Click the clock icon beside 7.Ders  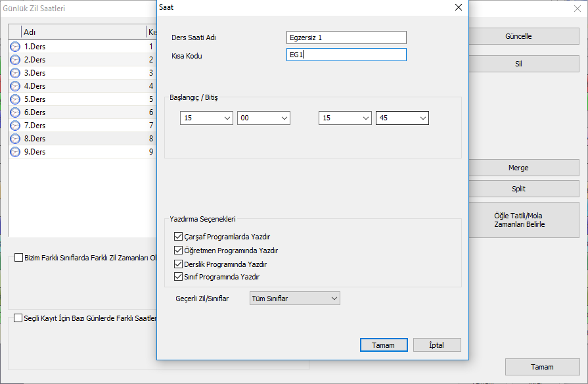point(15,126)
